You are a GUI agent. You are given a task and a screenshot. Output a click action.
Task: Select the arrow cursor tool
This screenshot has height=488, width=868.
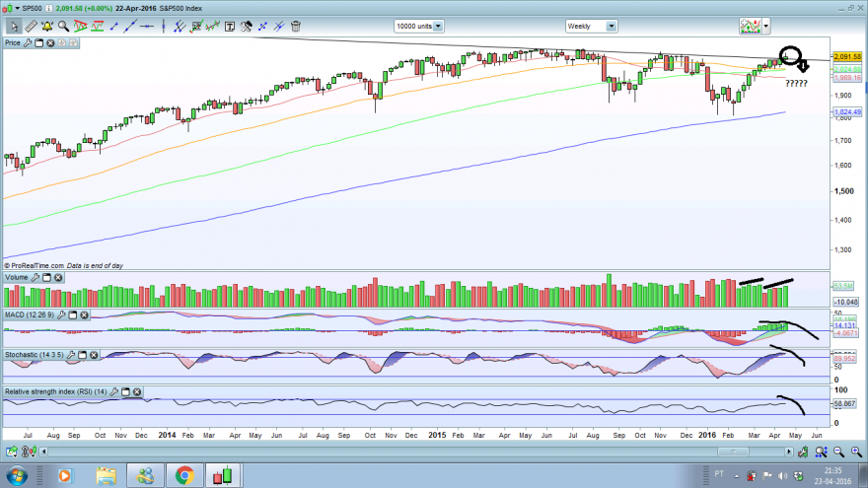click(14, 26)
